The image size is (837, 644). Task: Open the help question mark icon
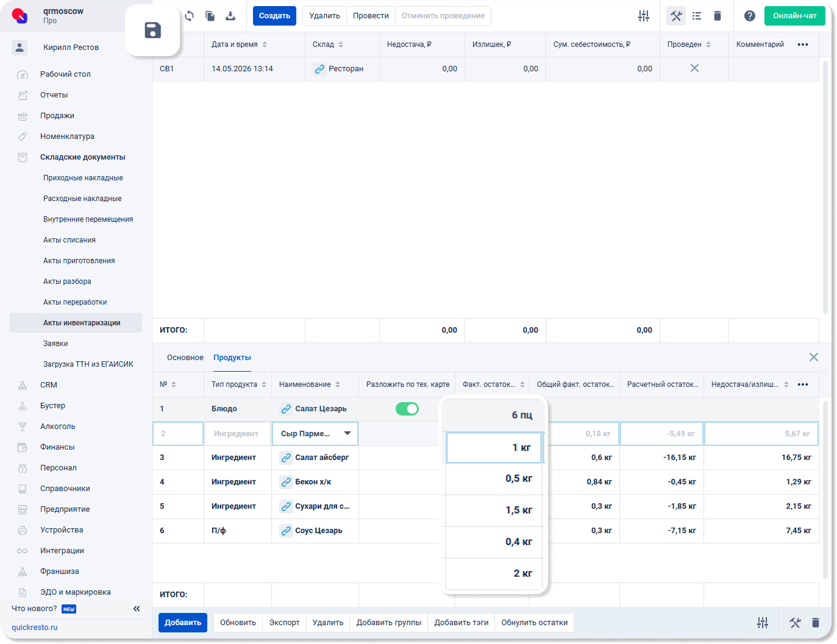click(750, 16)
